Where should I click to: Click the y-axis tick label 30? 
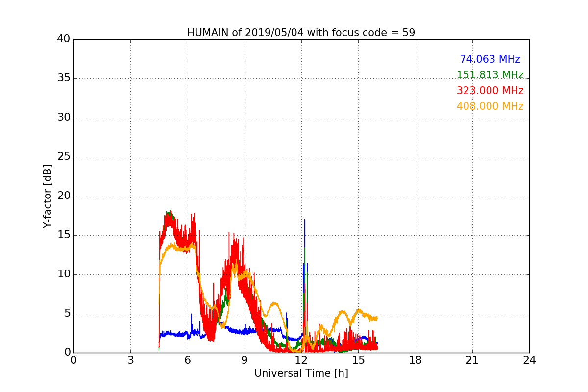(64, 118)
